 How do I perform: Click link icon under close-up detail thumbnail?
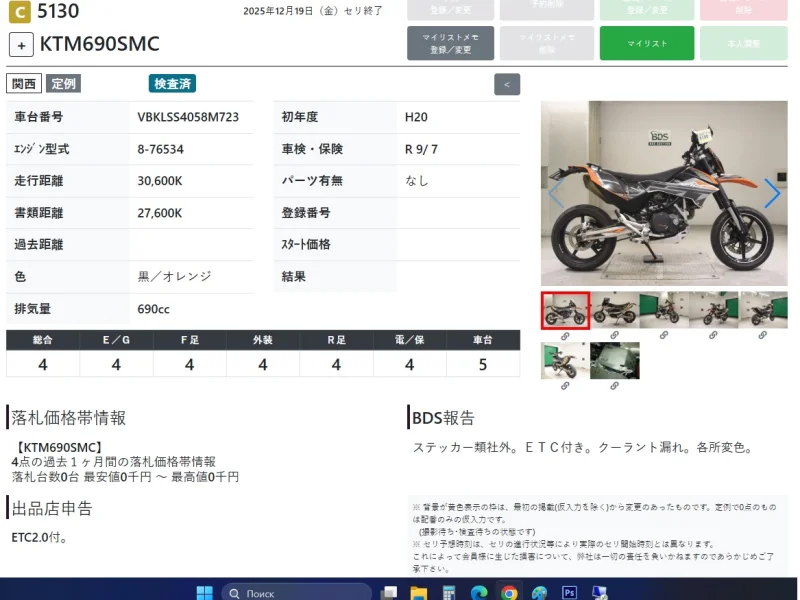(x=615, y=386)
